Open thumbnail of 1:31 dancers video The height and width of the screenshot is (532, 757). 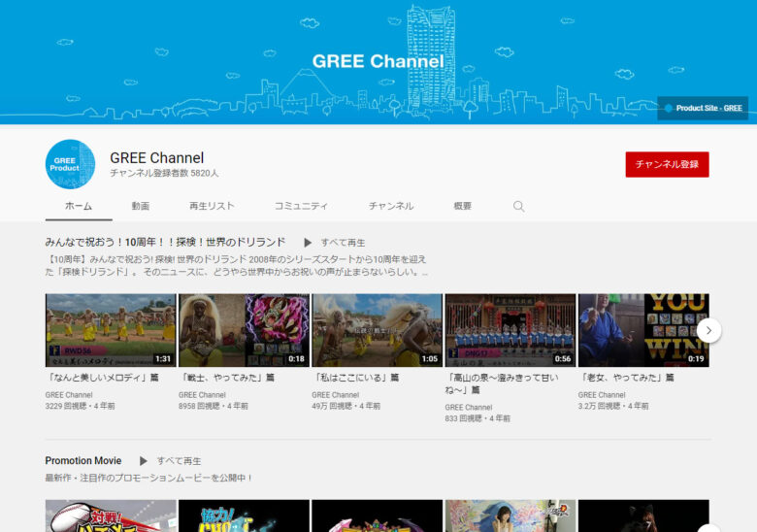pyautogui.click(x=111, y=330)
